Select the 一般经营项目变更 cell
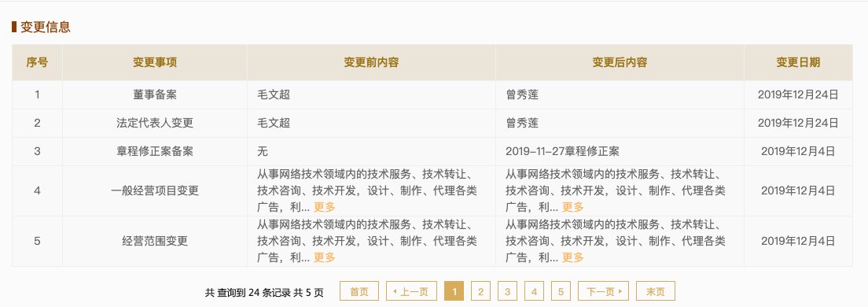The image size is (868, 307). point(154,190)
